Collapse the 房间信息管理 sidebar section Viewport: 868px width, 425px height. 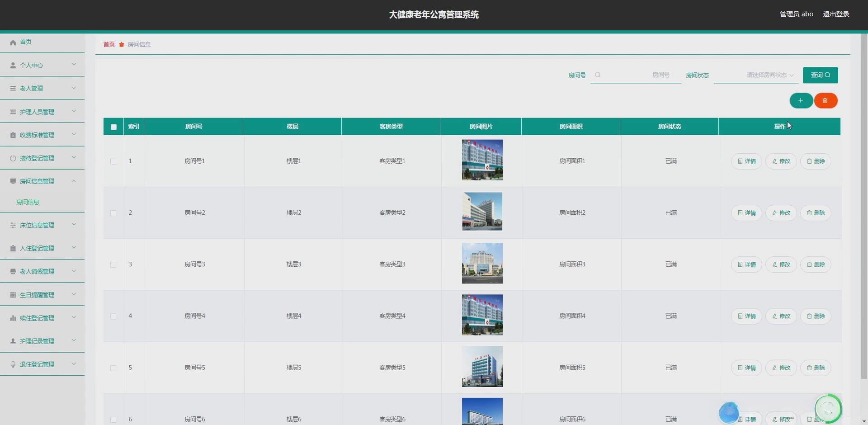[x=42, y=181]
